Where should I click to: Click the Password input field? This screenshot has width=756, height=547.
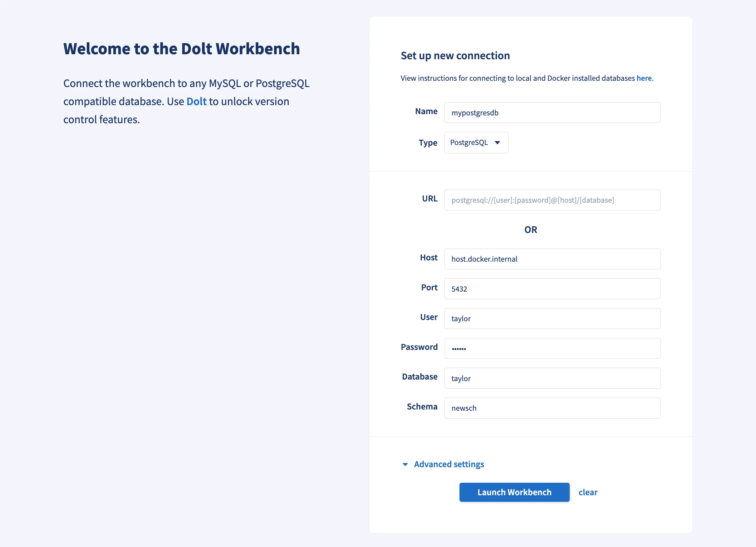[x=552, y=348]
